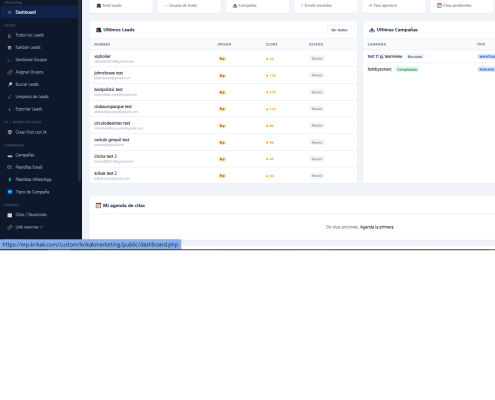Image resolution: width=495 pixels, height=400 pixels.
Task: Click the Borrador badge in Últimas Campañas
Action: (x=415, y=57)
